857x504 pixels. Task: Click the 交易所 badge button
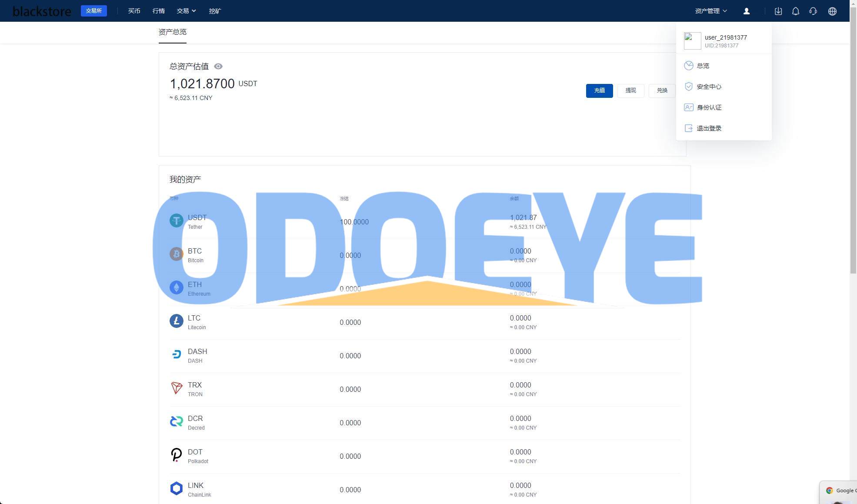pos(94,11)
